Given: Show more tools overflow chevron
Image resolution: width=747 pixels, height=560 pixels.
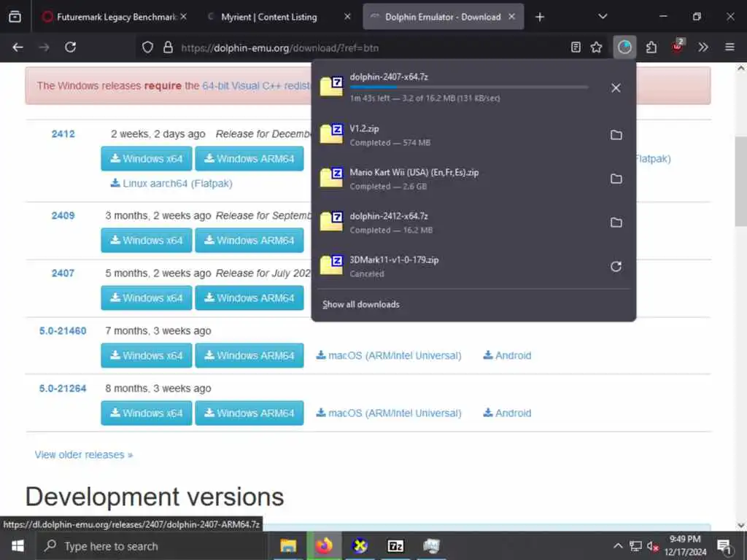Looking at the screenshot, I should point(703,47).
